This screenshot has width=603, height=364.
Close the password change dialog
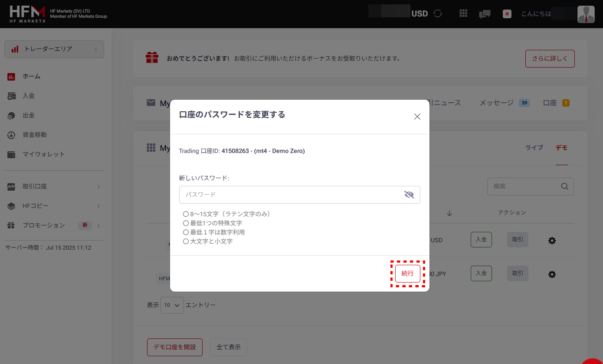[417, 117]
